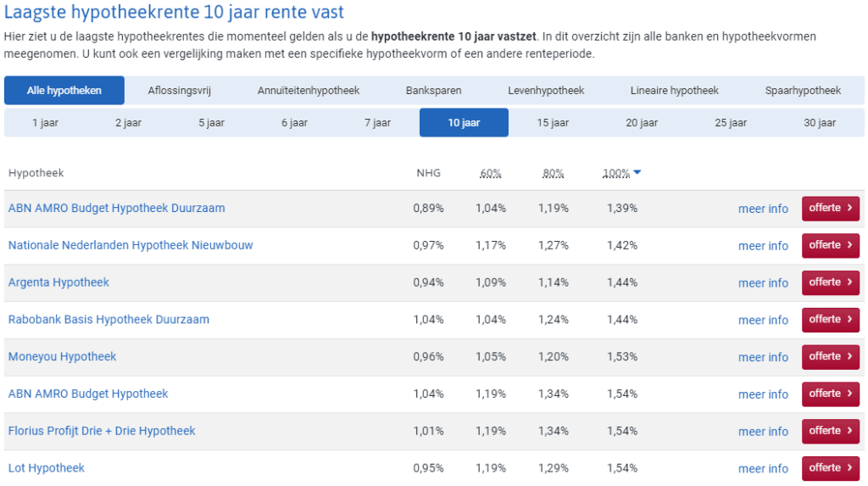Click the 1,27% rate for Nationale Nederlanden
868x486 pixels.
pyautogui.click(x=553, y=245)
